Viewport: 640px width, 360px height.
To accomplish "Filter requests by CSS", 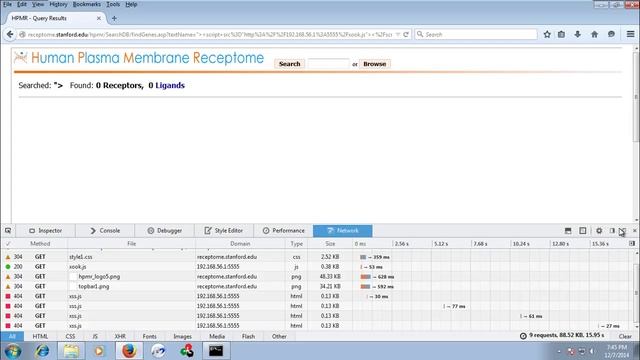I will (x=70, y=336).
